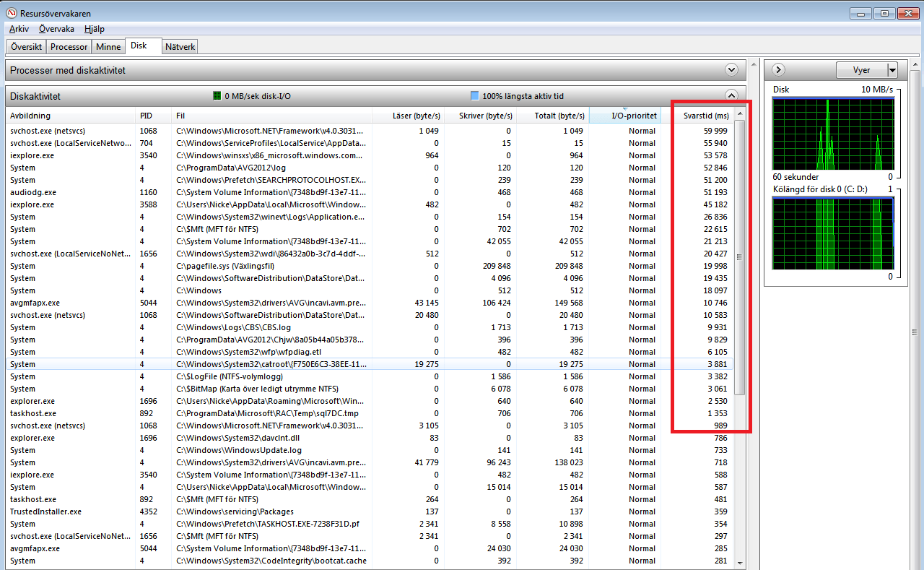Screen dimensions: 924x570
Task: Click the Kölängd för disk 0 graph
Action: click(833, 233)
